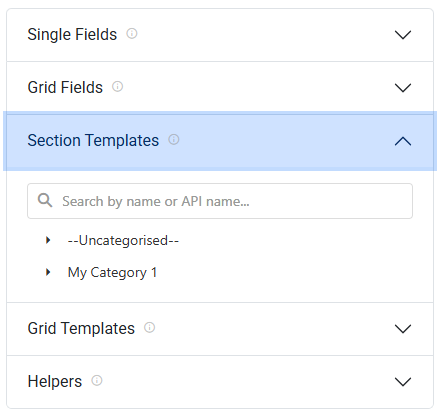Click the magnifier icon in the search box
This screenshot has height=420, width=445.
coord(45,201)
